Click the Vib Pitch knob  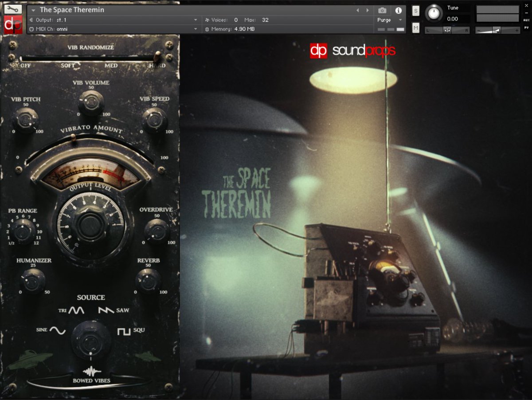pyautogui.click(x=26, y=120)
